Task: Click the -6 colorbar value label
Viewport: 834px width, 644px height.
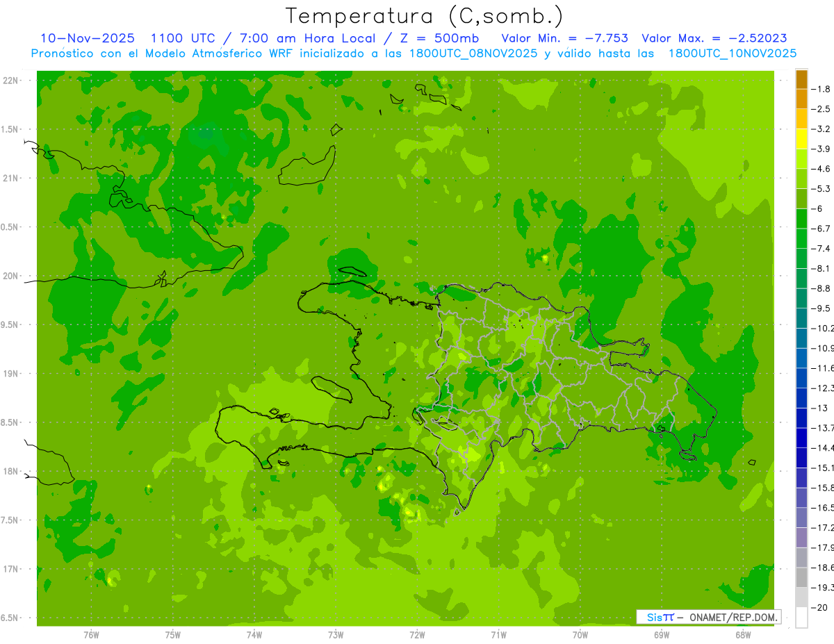Action: (818, 208)
